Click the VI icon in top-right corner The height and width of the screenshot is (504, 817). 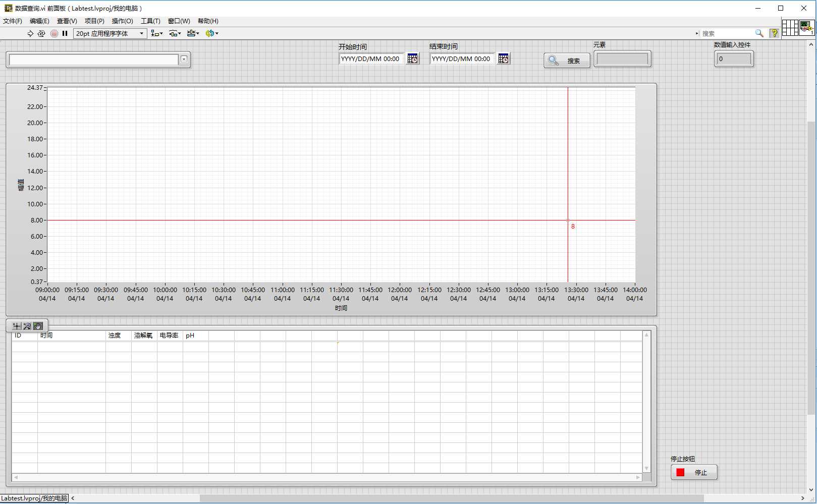click(806, 27)
